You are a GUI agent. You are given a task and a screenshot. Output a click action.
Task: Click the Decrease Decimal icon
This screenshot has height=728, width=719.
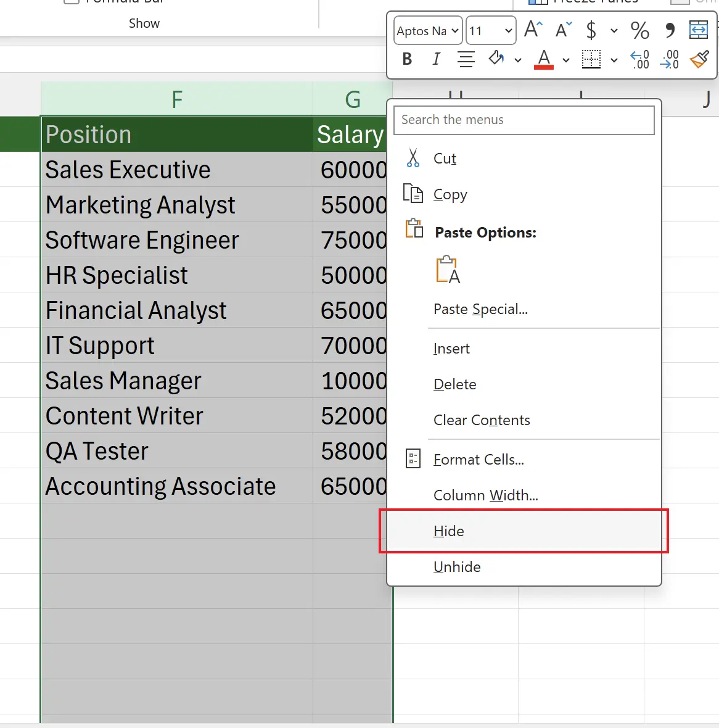pos(670,59)
